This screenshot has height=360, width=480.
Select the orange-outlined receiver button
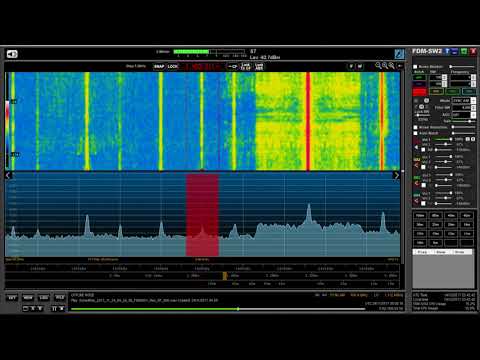point(436,91)
